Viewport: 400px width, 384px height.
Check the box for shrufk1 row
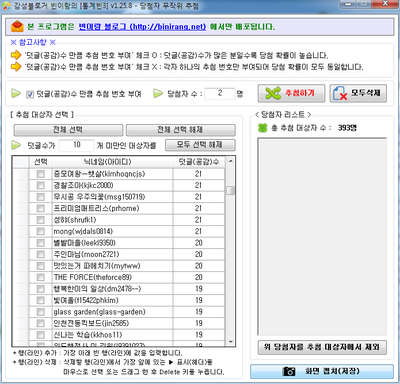tap(40, 220)
